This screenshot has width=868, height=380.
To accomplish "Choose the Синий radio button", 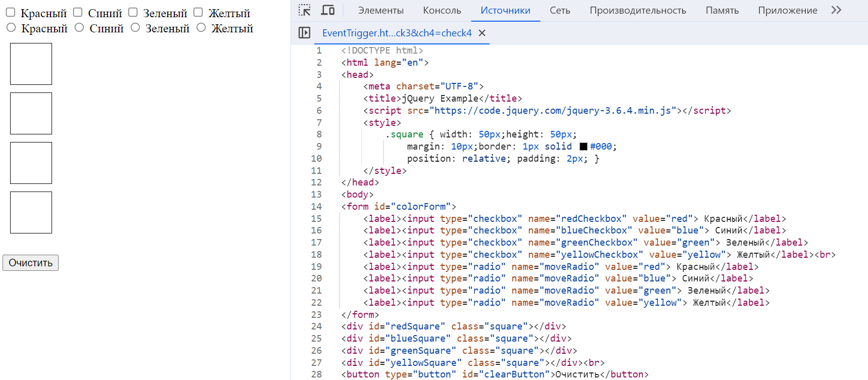I will 79,28.
